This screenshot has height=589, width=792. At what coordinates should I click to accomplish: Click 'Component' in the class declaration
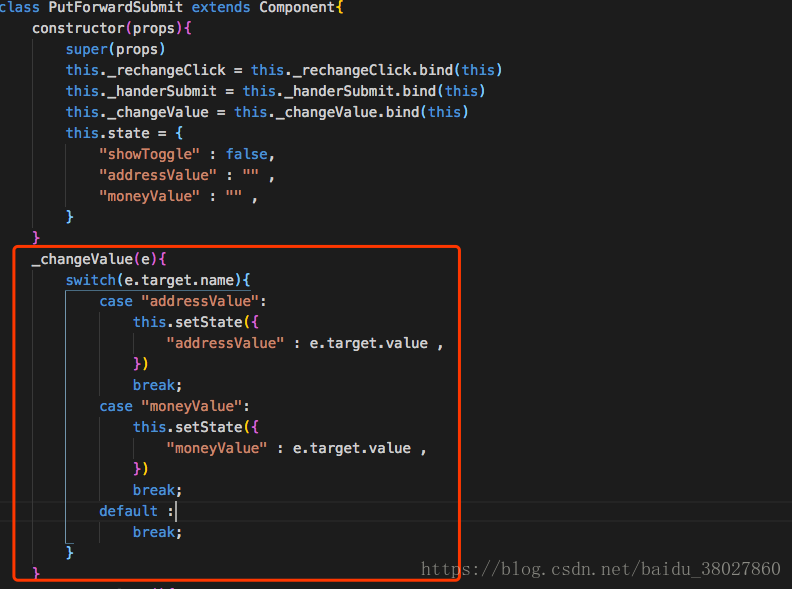(297, 8)
